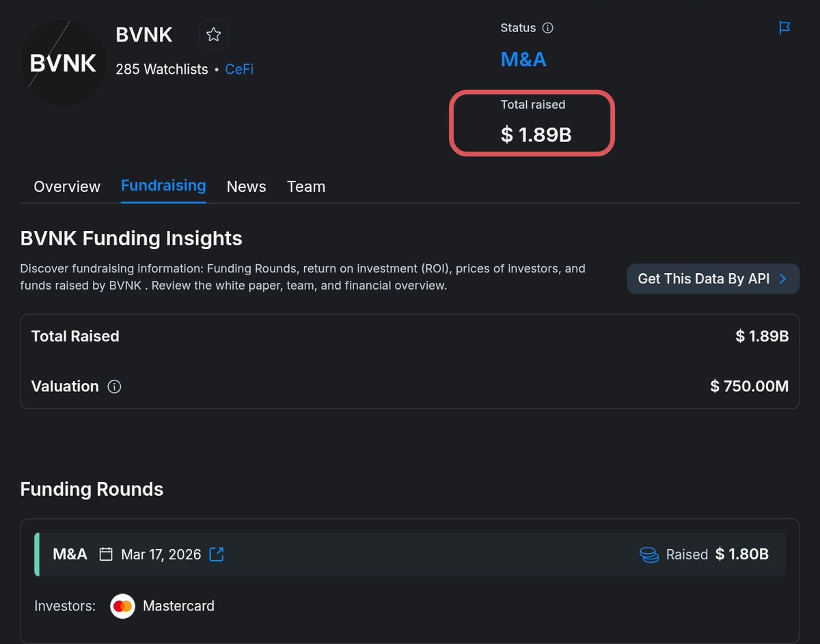Screen dimensions: 820x644
Task: Click the M&A status link
Action: coord(523,59)
